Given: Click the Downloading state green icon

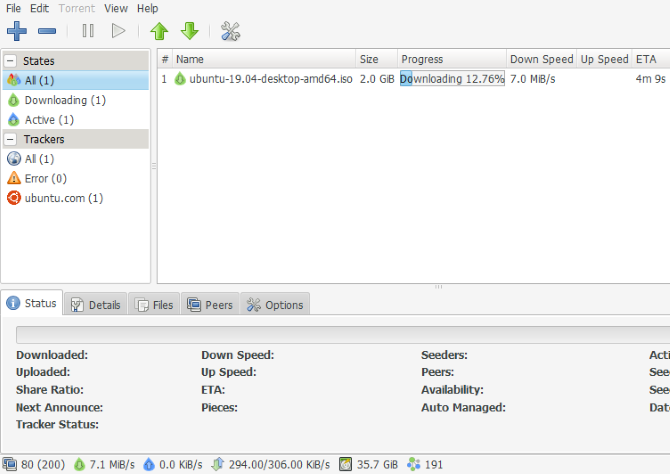Looking at the screenshot, I should click(14, 100).
